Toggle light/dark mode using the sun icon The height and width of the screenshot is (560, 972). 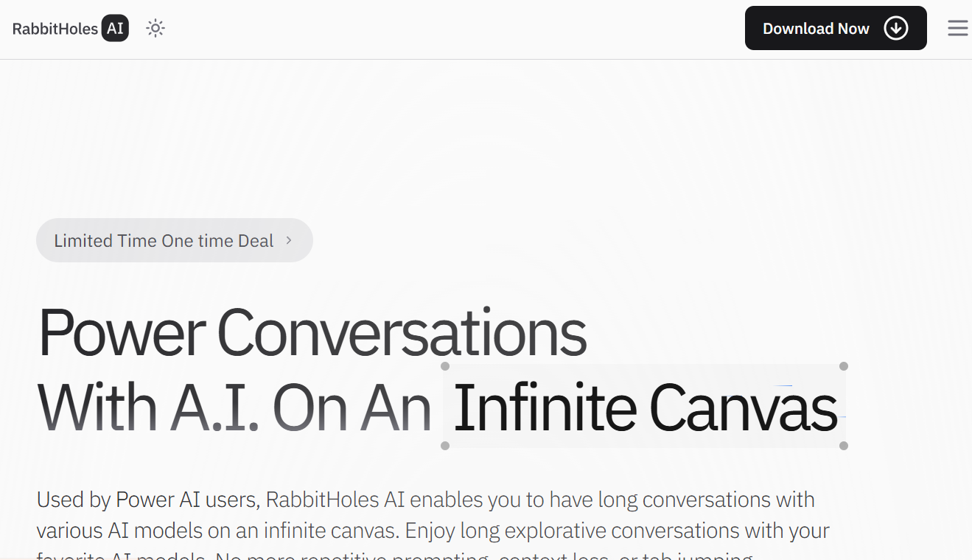click(155, 27)
